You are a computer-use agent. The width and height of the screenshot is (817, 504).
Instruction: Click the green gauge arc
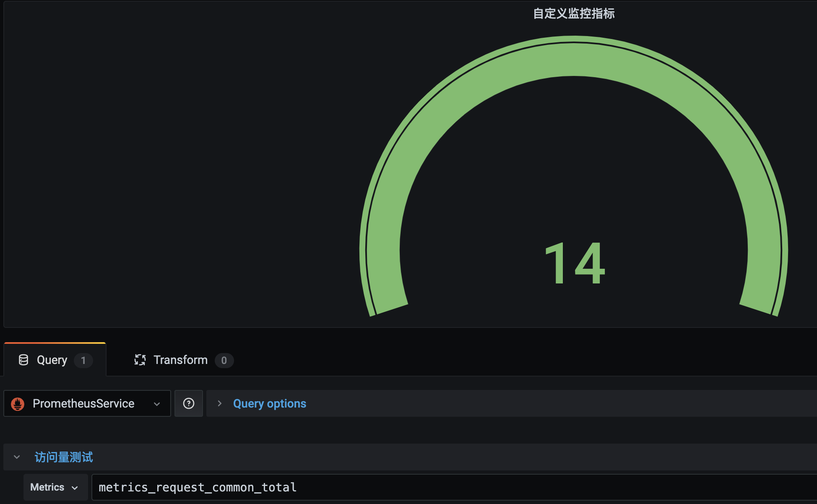click(x=574, y=59)
